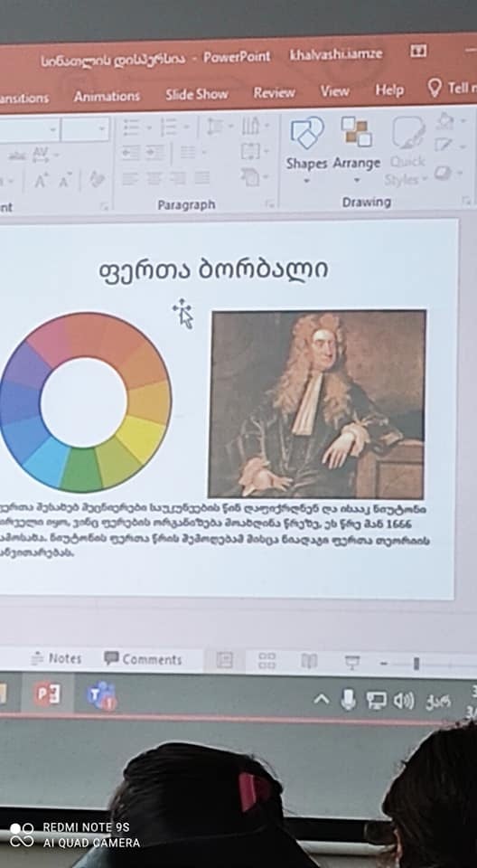The height and width of the screenshot is (868, 477).
Task: Expand the font size dropdown
Action: (101, 130)
